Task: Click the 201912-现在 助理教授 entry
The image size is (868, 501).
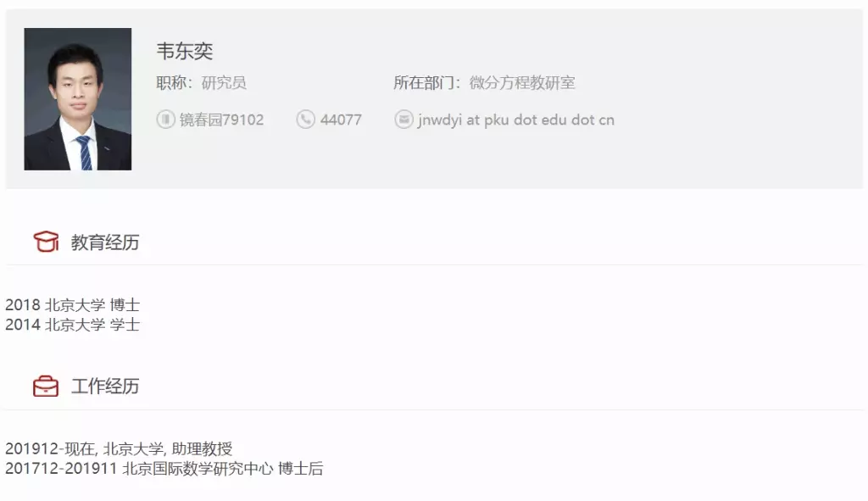Action: (x=119, y=448)
